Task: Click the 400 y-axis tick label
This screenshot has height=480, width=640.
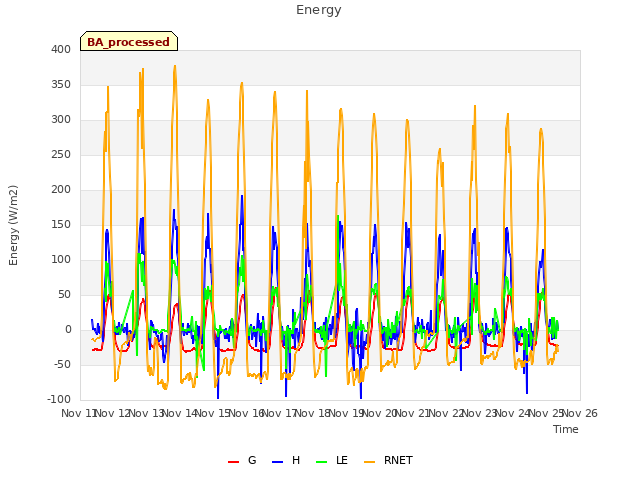Action: (x=61, y=49)
